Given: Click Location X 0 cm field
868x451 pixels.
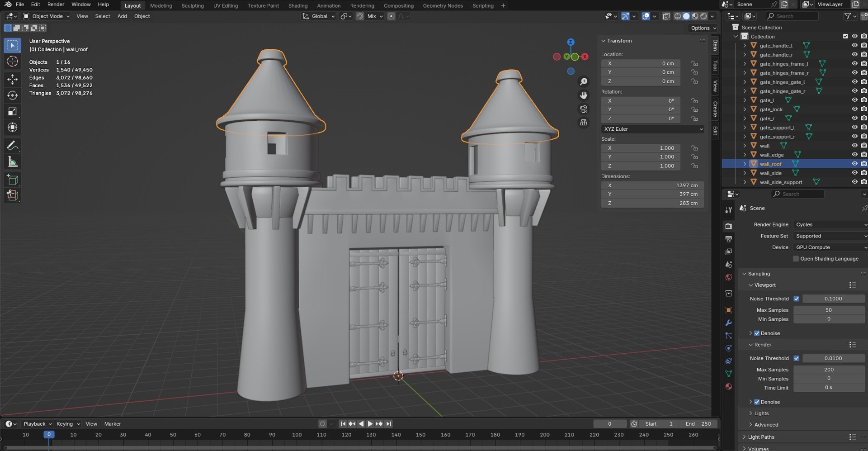Looking at the screenshot, I should click(641, 63).
